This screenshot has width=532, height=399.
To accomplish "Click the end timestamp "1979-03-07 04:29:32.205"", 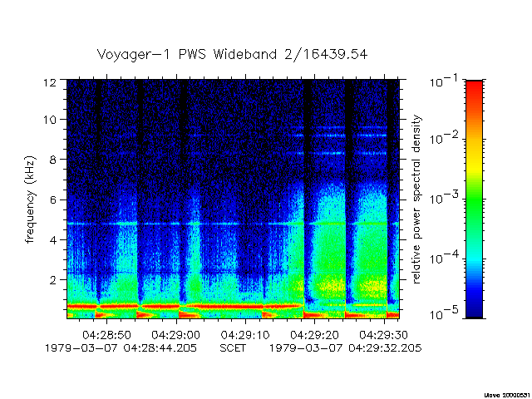I will point(346,348).
